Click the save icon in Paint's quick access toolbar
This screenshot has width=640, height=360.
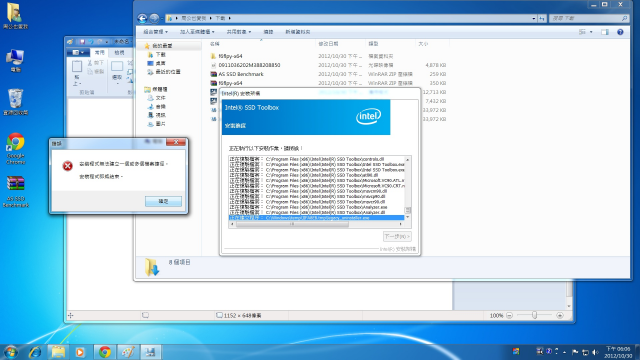82,42
